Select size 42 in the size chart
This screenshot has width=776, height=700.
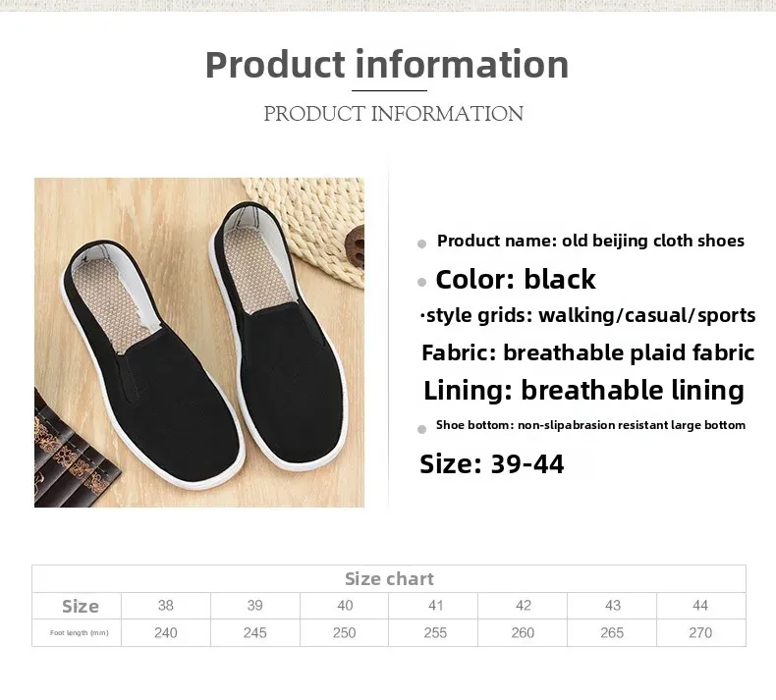[x=524, y=606]
